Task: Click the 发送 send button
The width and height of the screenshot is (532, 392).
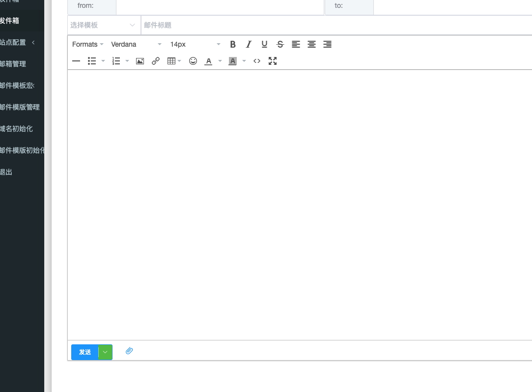Action: (x=85, y=352)
